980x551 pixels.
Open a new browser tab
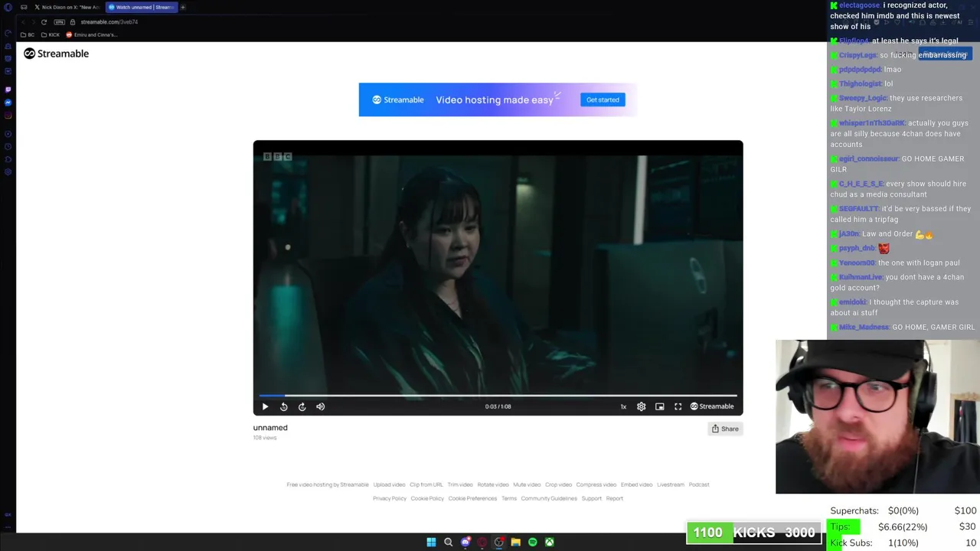tap(183, 7)
